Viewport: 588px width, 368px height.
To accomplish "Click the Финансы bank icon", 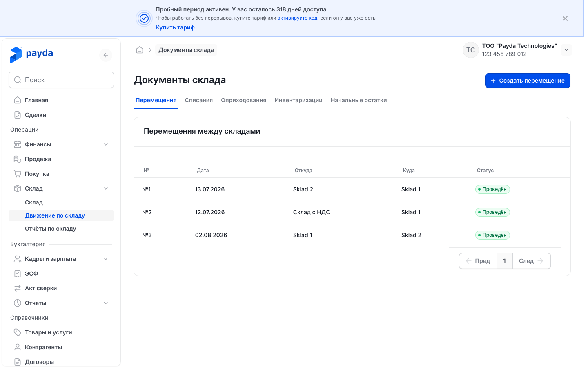I will click(18, 144).
